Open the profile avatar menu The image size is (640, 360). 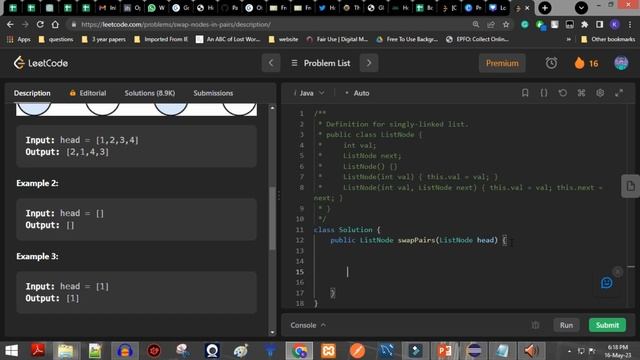pos(621,63)
